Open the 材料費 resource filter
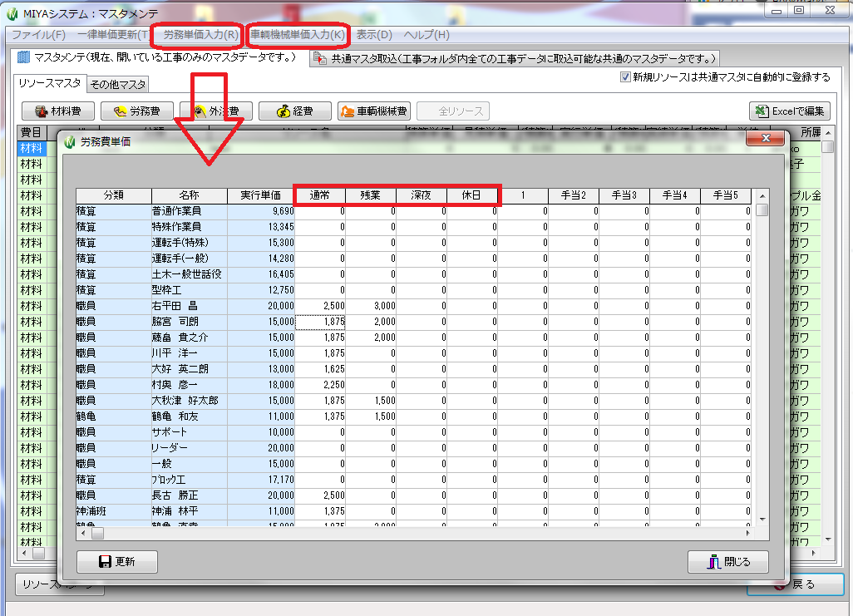The image size is (853, 616). tap(58, 111)
